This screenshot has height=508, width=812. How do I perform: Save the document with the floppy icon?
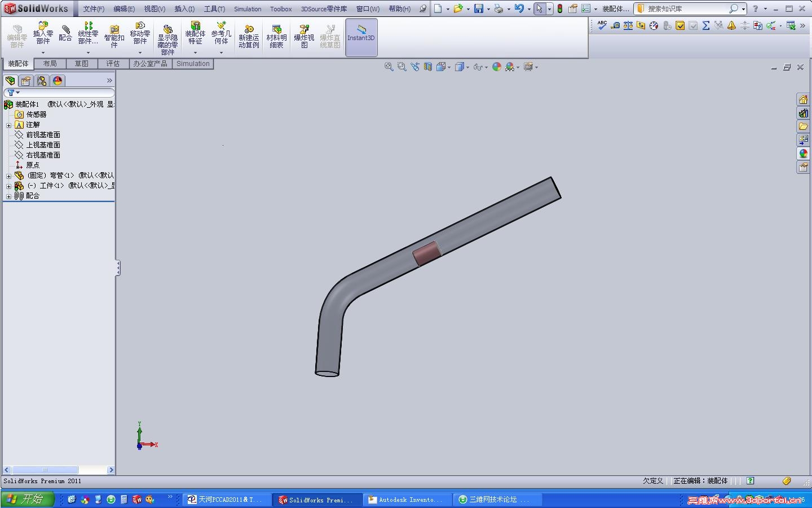(478, 8)
